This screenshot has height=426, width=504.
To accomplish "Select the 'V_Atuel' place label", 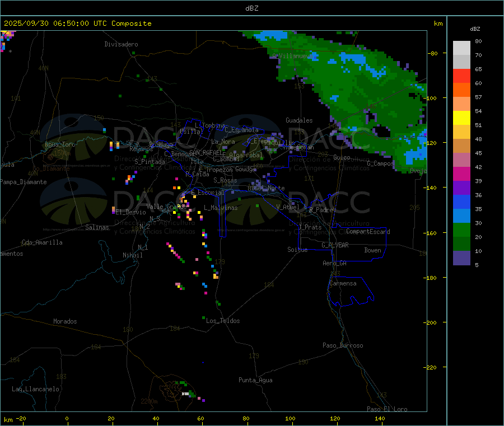I will point(288,207).
